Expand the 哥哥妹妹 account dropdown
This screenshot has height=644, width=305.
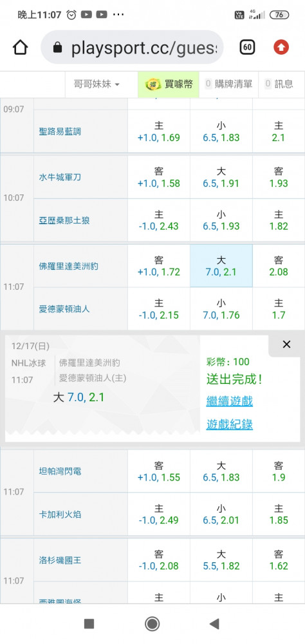(97, 84)
